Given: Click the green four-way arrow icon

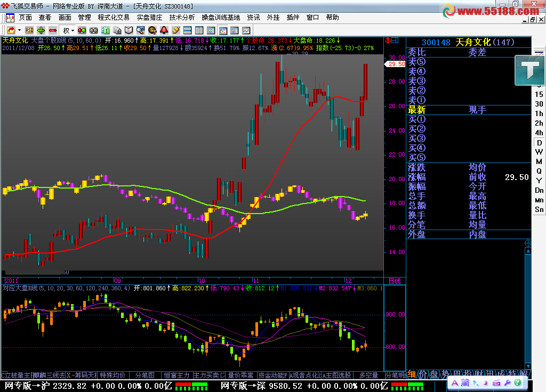Looking at the screenshot, I should pyautogui.click(x=41, y=30).
